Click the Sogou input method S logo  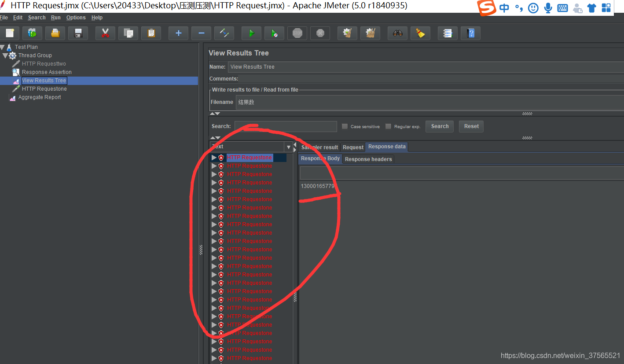(x=487, y=7)
